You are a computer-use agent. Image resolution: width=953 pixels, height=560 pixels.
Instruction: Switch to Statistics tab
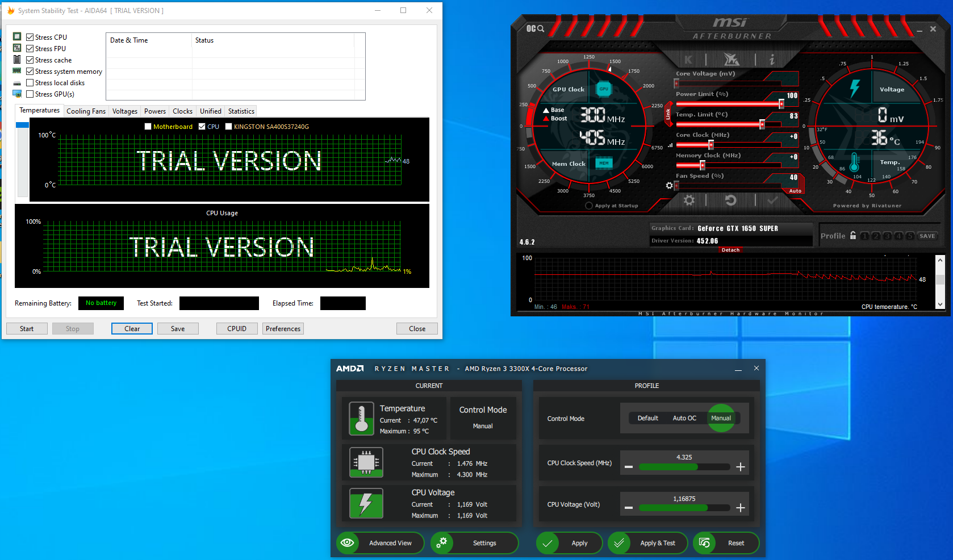tap(241, 111)
